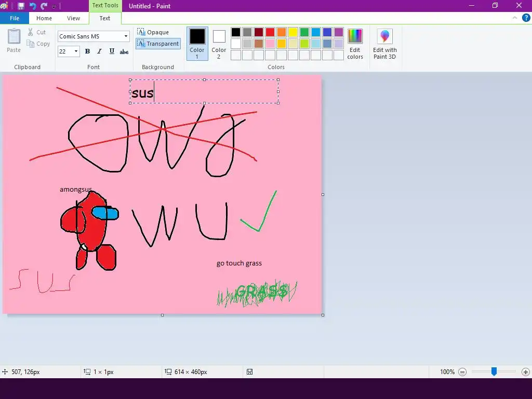Viewport: 532px width, 399px height.
Task: Open Edit colors dialog
Action: tap(355, 44)
